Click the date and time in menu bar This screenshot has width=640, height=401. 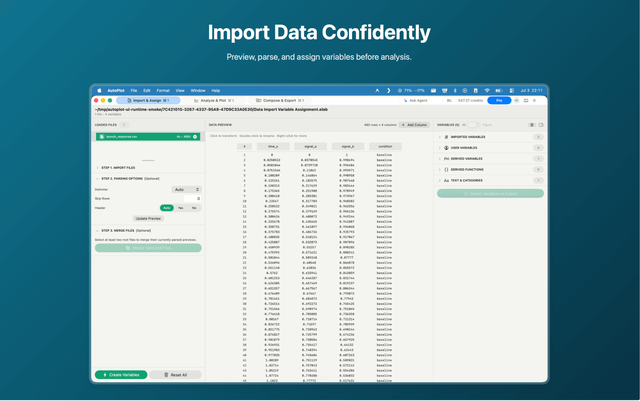click(531, 91)
